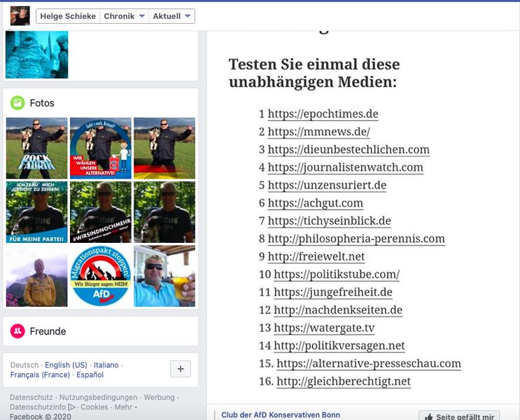Open the achgut.com link
520x420 pixels.
click(x=315, y=203)
